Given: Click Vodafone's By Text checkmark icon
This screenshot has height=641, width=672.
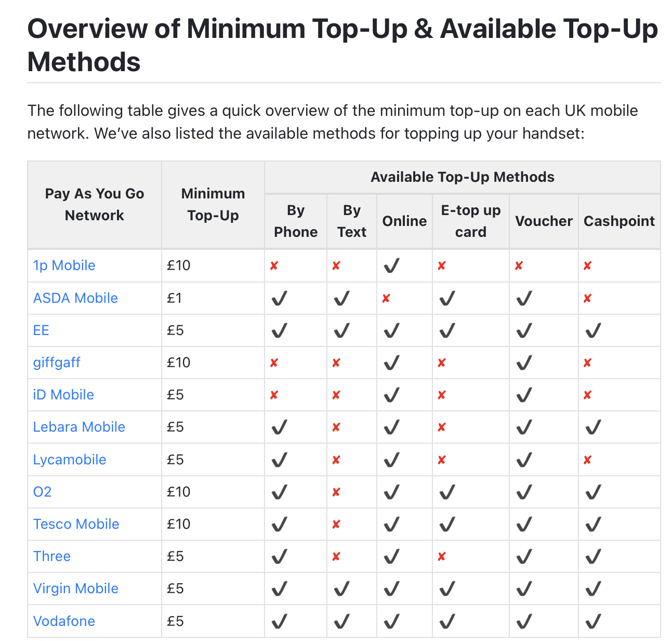Looking at the screenshot, I should click(341, 621).
